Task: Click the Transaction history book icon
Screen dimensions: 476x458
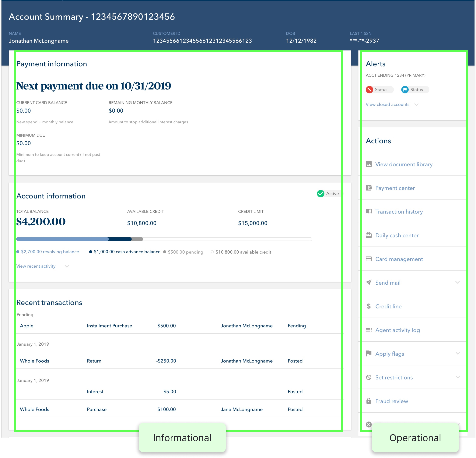Action: coord(369,211)
